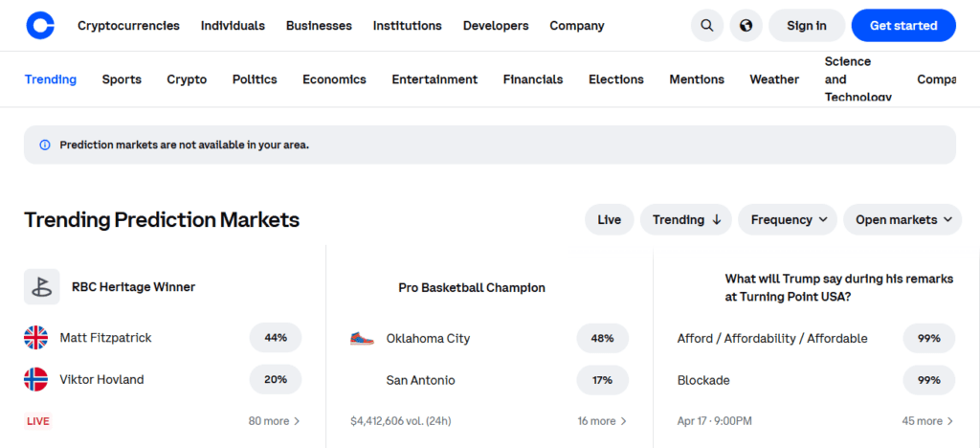Switch to the Politics category tab
This screenshot has width=980, height=448.
tap(255, 79)
